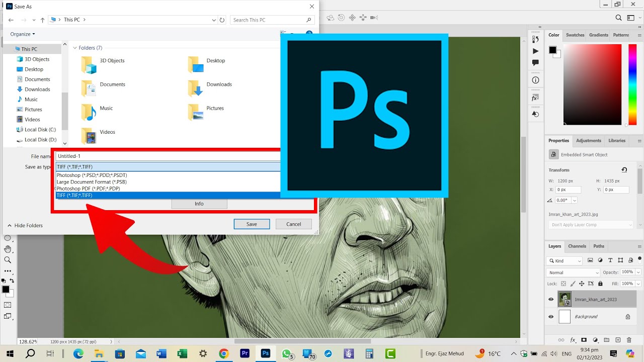The height and width of the screenshot is (362, 644).
Task: Open the layer Kind filter dropdown
Action: (x=565, y=261)
